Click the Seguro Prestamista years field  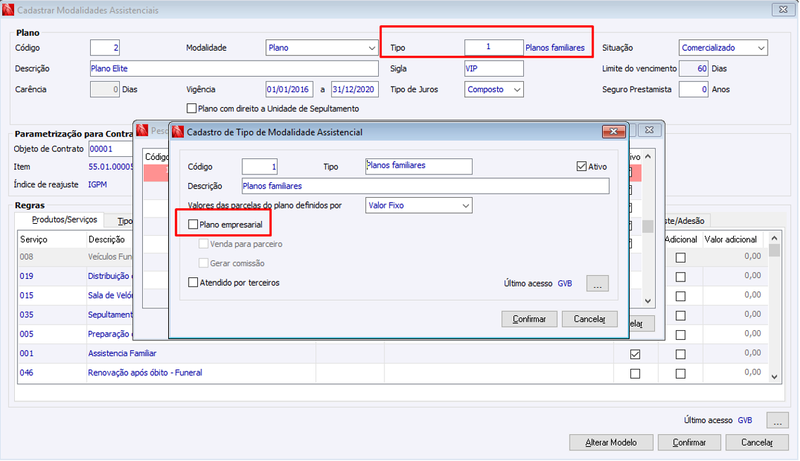point(693,90)
